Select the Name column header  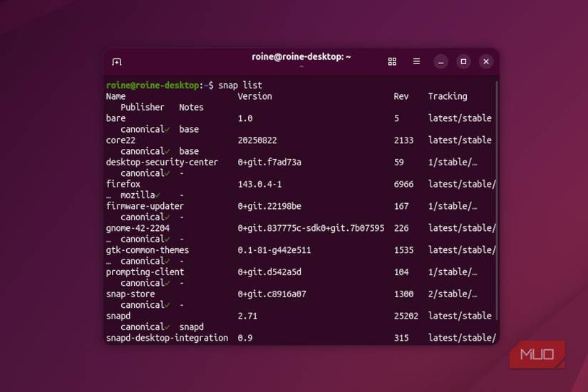[x=115, y=96]
